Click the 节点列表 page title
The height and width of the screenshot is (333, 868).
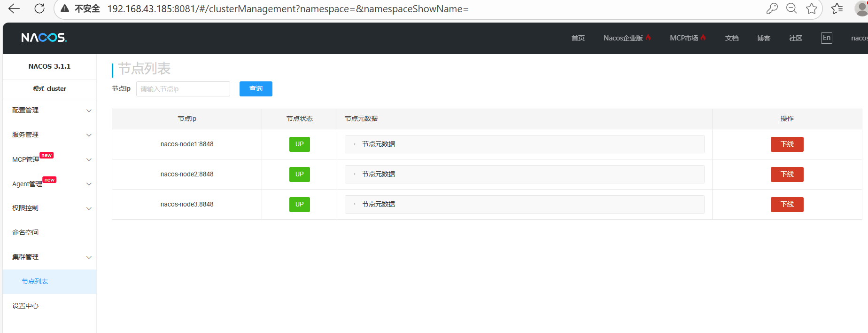[x=144, y=69]
